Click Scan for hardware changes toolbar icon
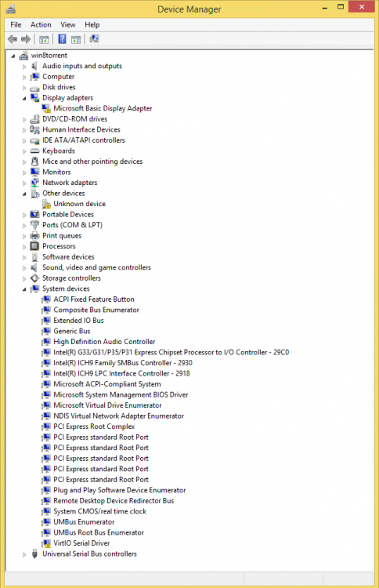This screenshot has width=379, height=588. tap(94, 39)
